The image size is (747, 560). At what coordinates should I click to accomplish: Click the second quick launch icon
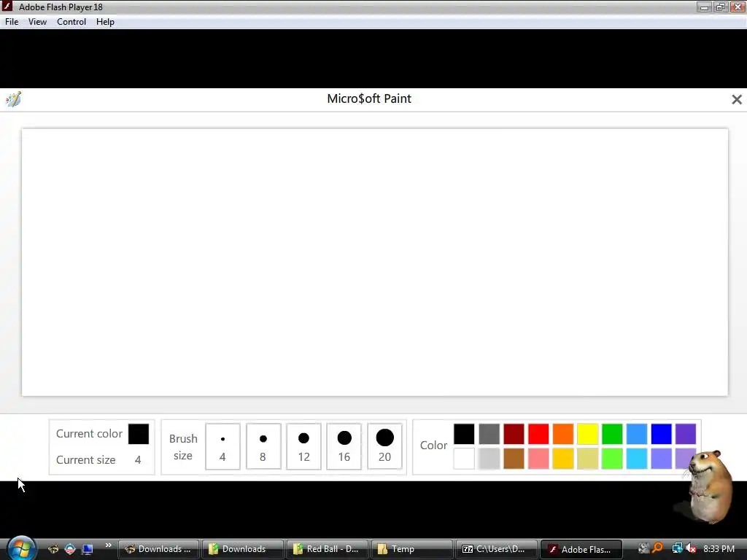pos(70,549)
